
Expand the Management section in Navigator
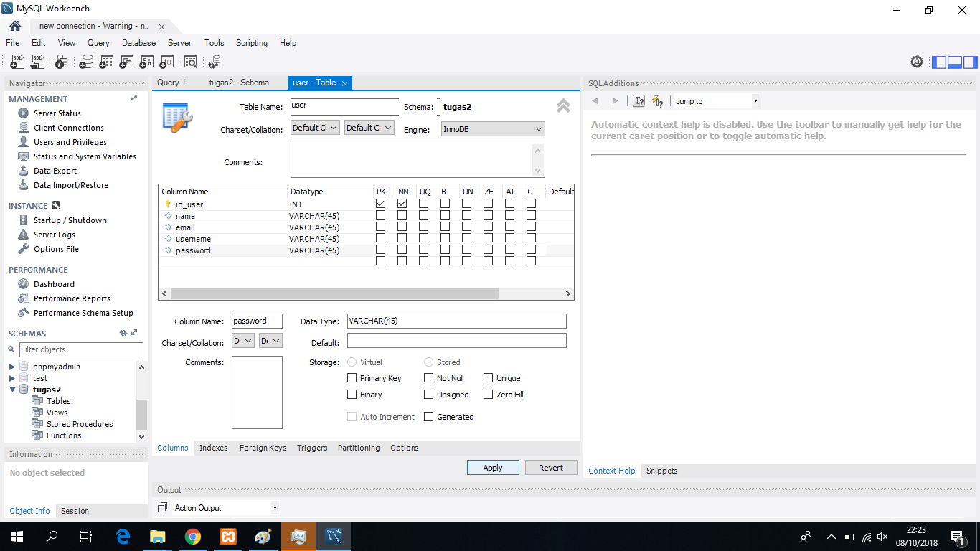pos(134,98)
